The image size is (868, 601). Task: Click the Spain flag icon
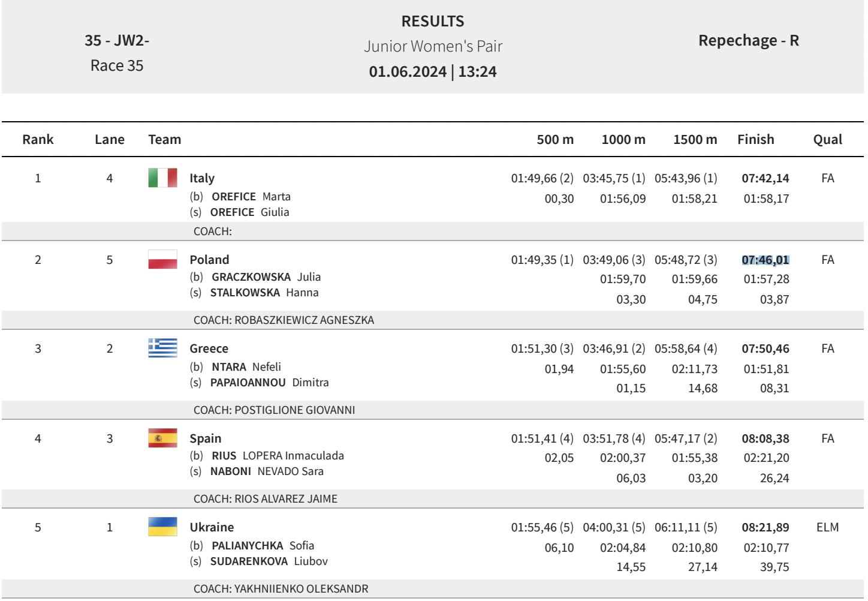(x=162, y=438)
